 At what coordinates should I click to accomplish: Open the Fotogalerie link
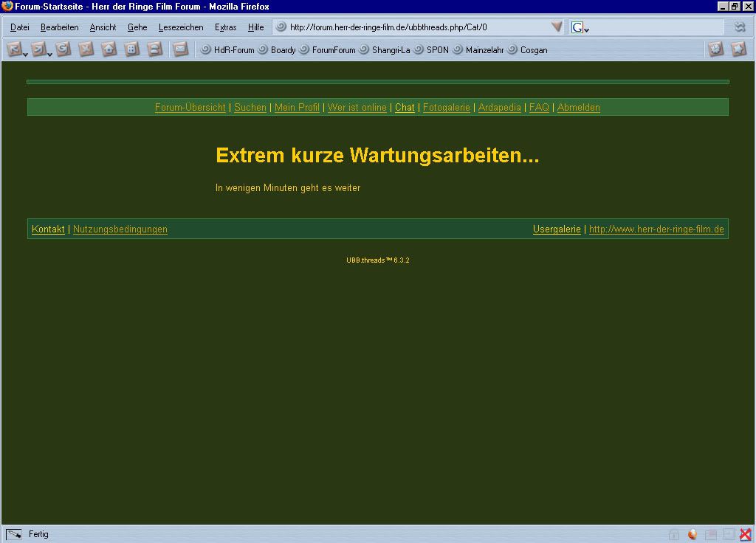(447, 108)
